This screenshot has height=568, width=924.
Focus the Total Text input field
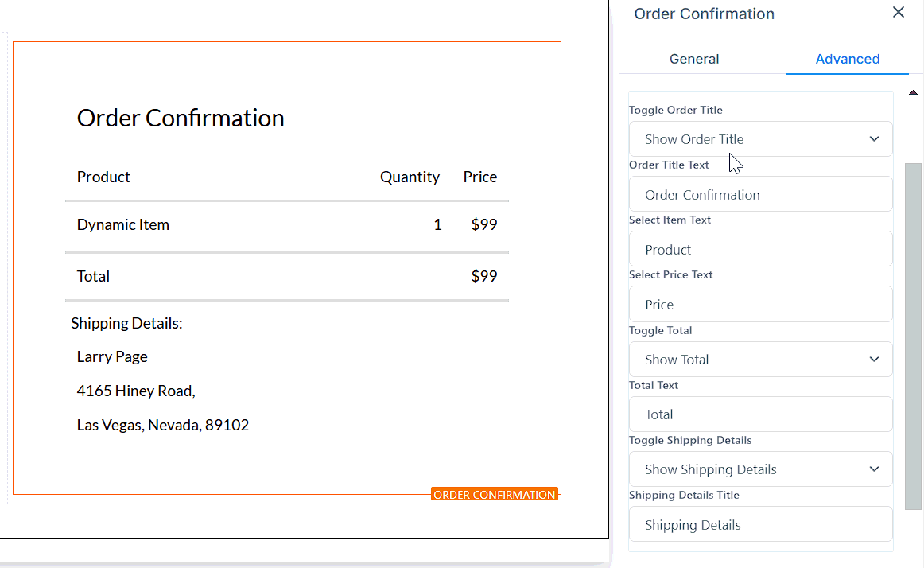click(760, 414)
